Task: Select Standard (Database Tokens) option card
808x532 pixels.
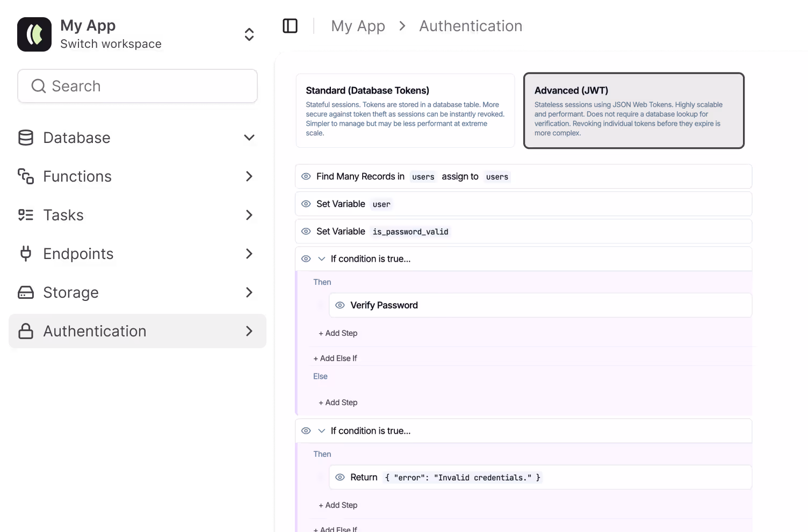Action: coord(405,111)
